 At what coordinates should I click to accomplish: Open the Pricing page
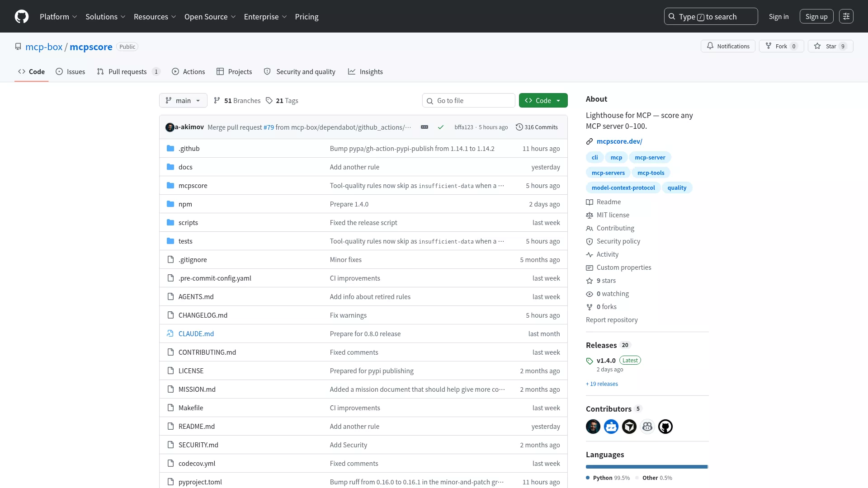point(307,17)
